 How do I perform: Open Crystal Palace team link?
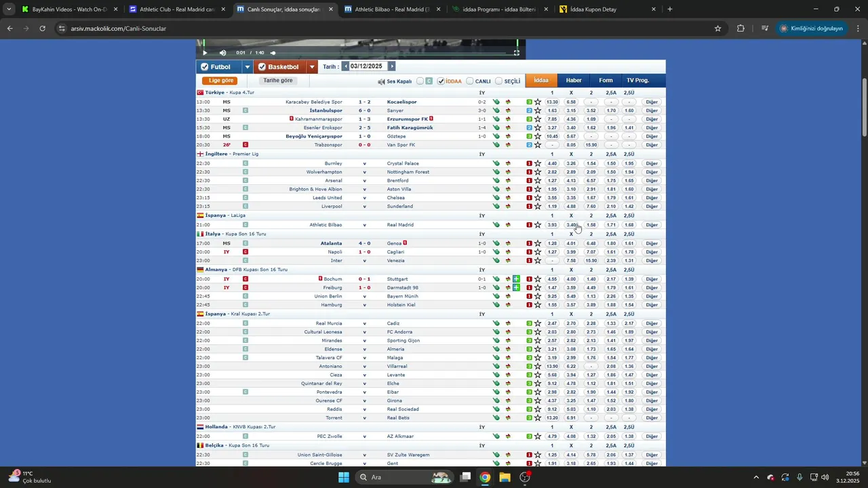403,163
